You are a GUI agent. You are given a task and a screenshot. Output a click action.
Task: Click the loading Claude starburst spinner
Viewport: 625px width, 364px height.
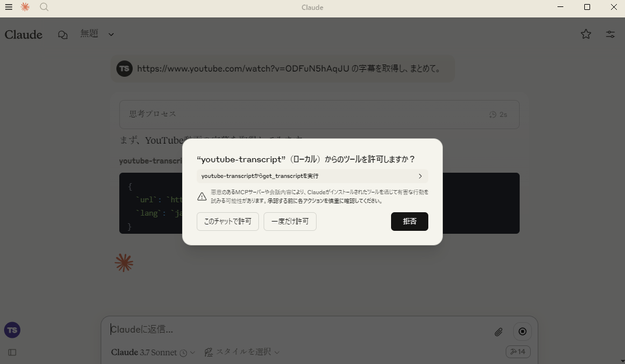point(124,263)
